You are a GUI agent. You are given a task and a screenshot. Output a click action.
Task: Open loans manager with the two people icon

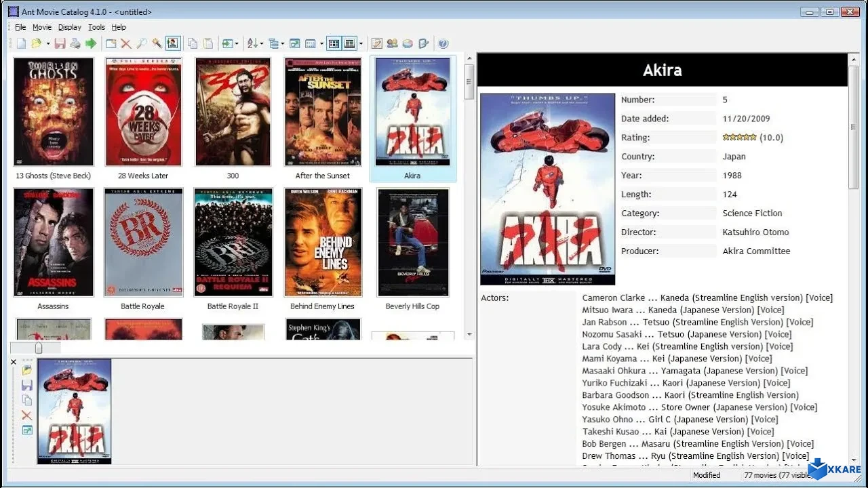click(x=393, y=43)
